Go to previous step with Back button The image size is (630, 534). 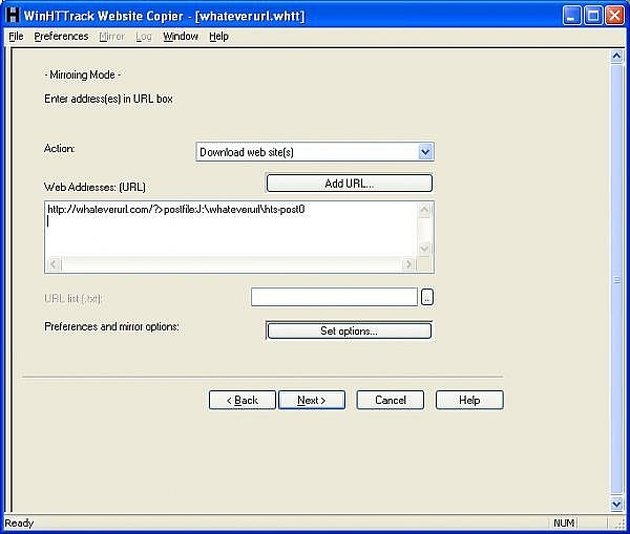click(242, 400)
